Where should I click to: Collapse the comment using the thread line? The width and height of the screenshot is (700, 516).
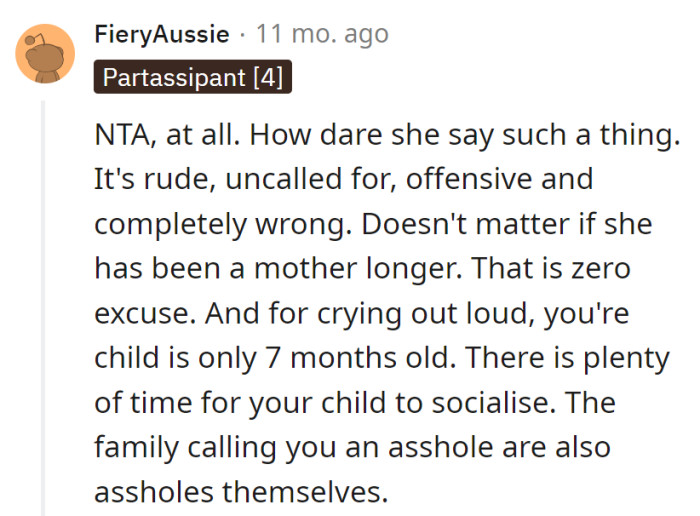[43, 300]
